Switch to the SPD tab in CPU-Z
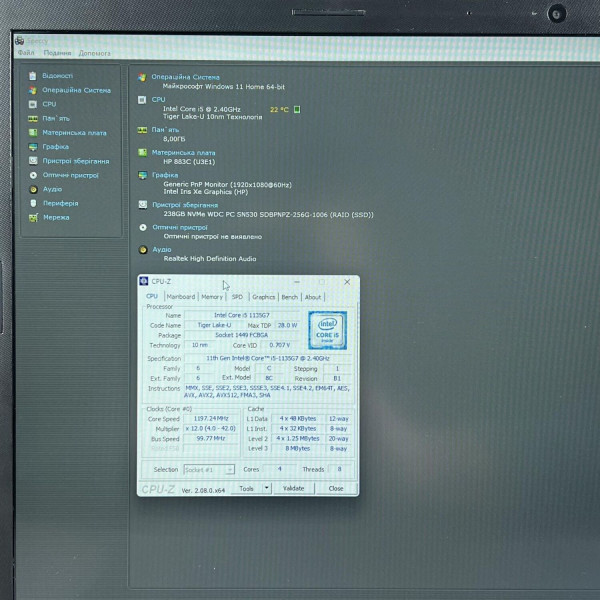The width and height of the screenshot is (600, 600). click(237, 297)
